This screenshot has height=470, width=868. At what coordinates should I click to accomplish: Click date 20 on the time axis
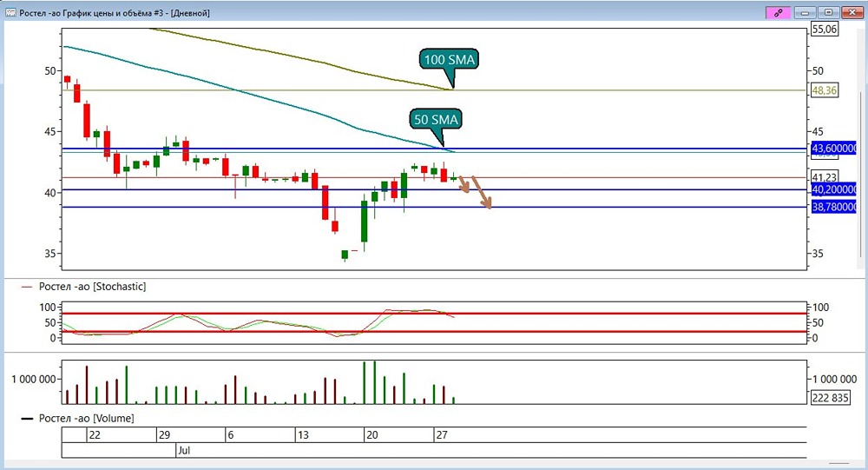pos(372,435)
